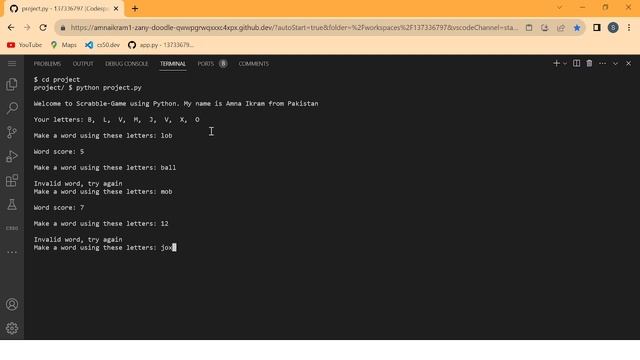Viewport: 640px width, 360px height.
Task: Open terminal panel more actions menu
Action: [602, 63]
